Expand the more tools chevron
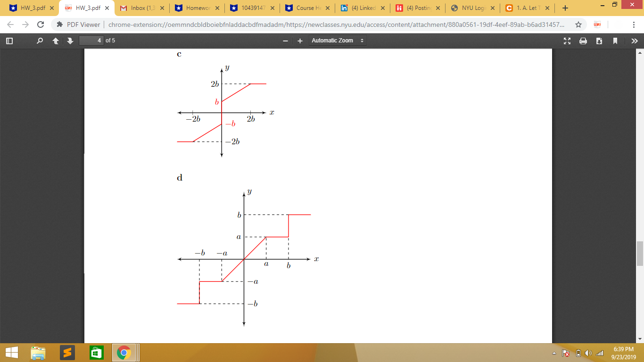Screen dimensions: 644x362 coord(634,41)
